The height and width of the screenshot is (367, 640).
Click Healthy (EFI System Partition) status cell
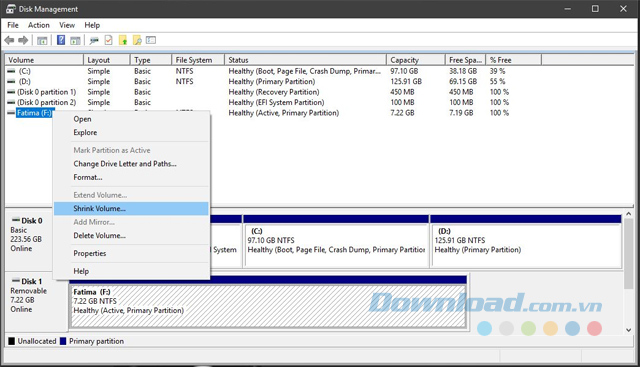276,102
